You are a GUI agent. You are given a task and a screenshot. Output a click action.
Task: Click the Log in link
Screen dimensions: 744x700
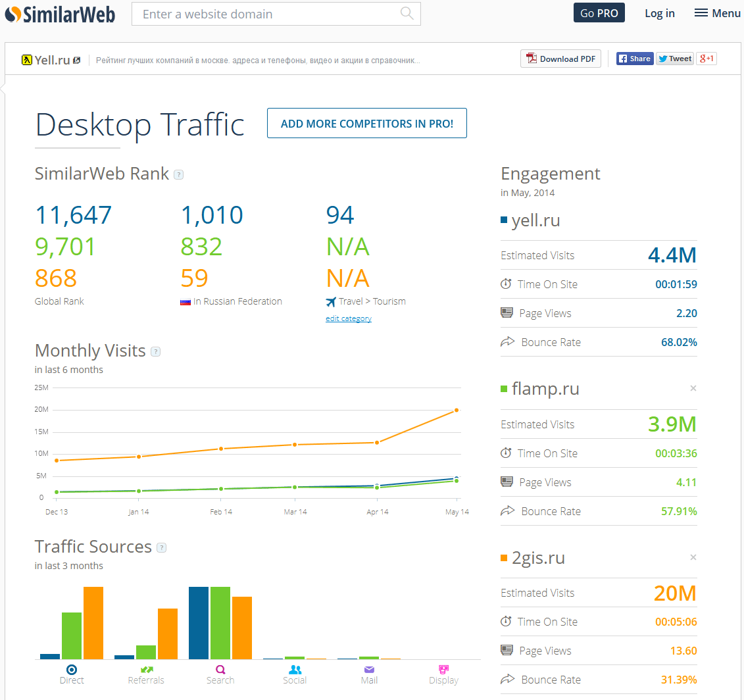[660, 13]
